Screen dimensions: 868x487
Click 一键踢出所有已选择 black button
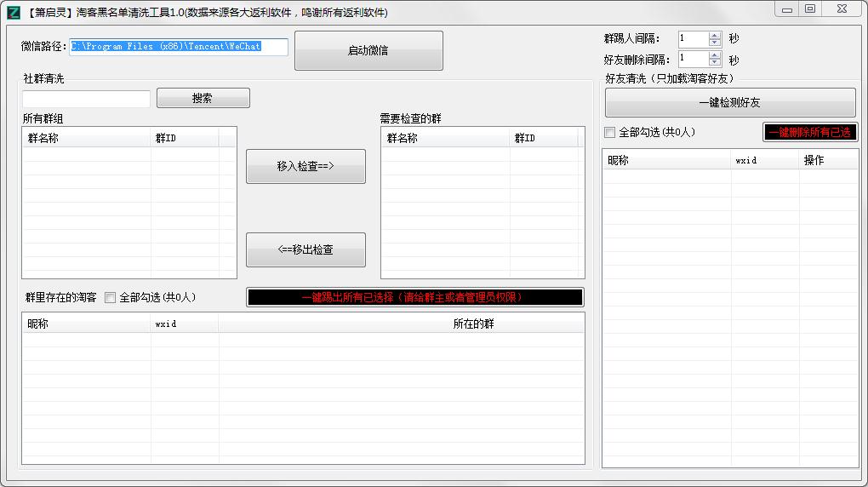click(x=414, y=297)
